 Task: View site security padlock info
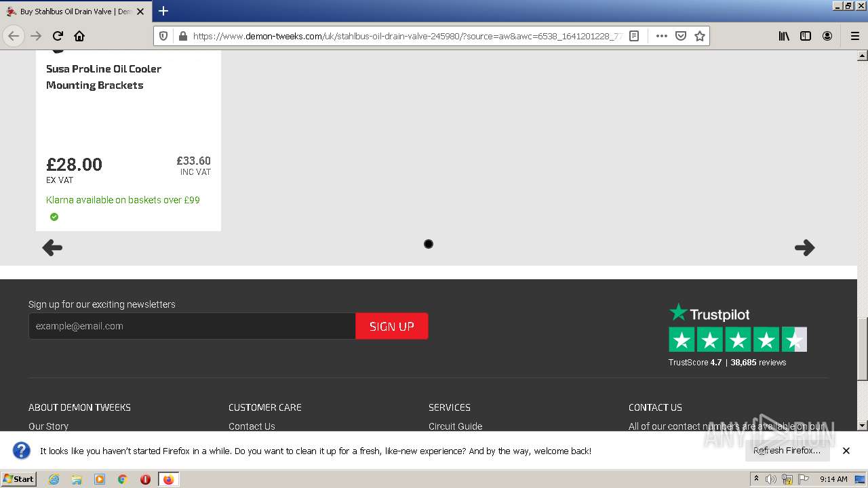click(x=182, y=36)
